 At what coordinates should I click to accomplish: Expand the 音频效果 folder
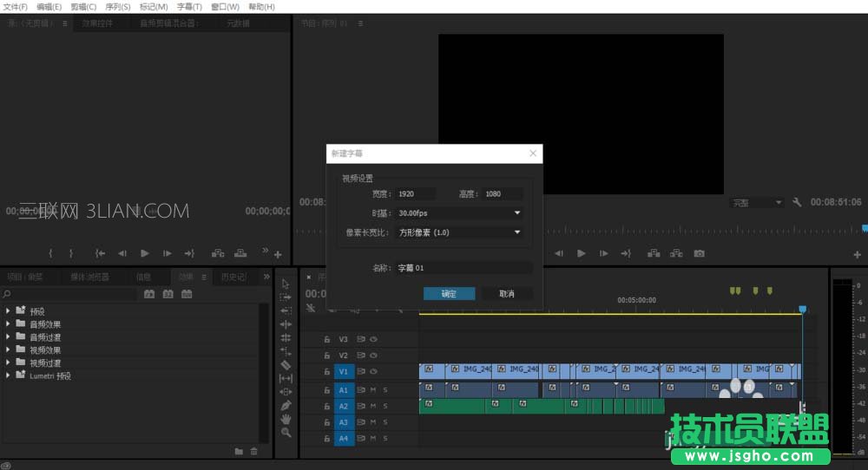tap(8, 324)
